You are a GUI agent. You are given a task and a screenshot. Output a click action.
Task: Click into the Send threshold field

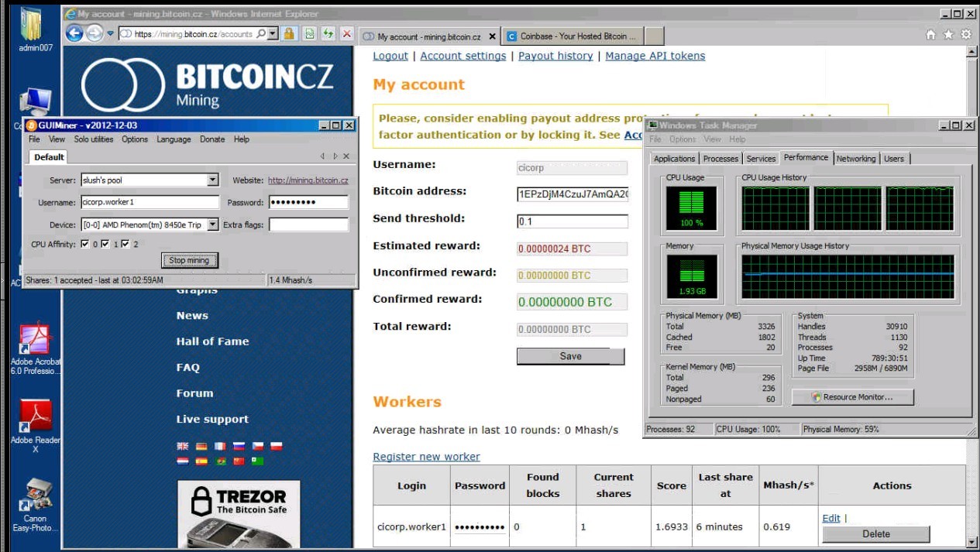click(573, 221)
